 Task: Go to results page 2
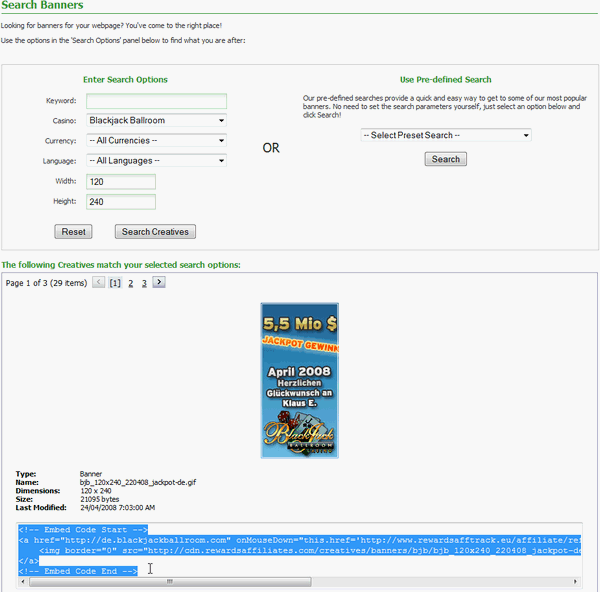tap(130, 283)
